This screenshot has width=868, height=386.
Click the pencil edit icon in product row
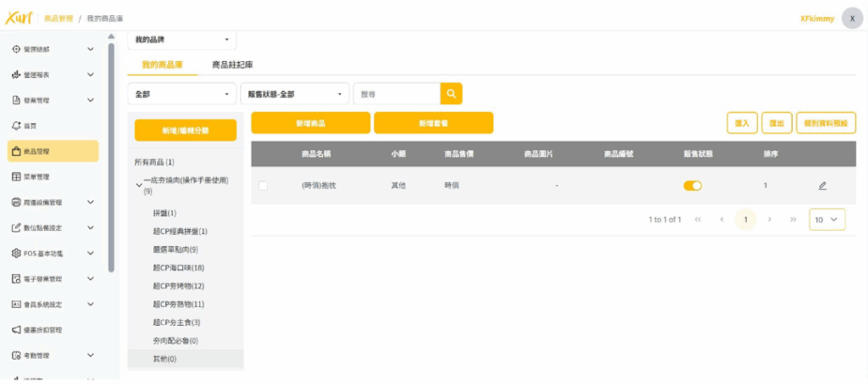822,186
